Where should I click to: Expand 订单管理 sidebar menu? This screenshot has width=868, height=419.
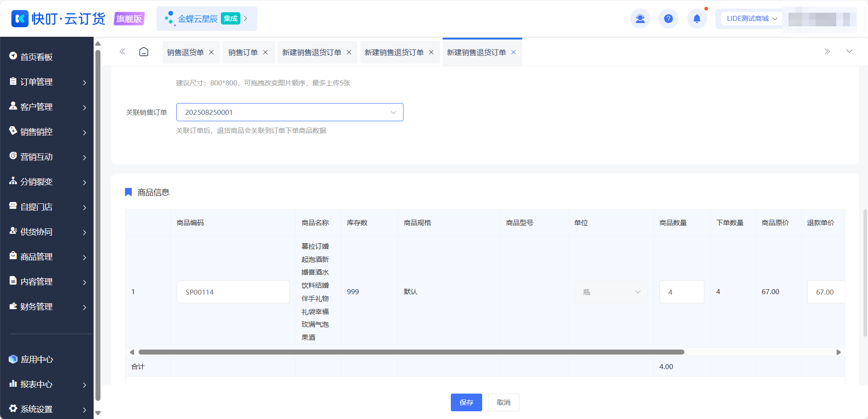coord(47,82)
